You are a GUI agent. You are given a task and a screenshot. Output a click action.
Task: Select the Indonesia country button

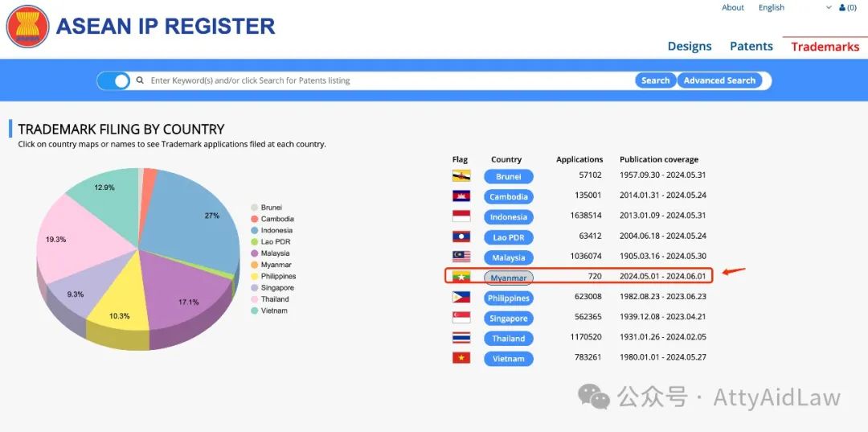tap(508, 217)
